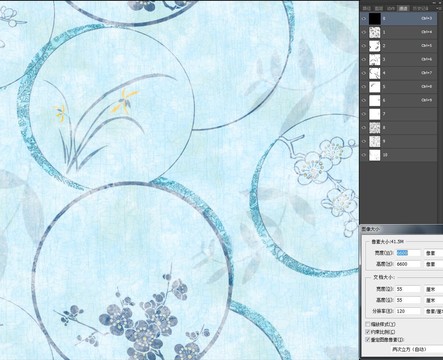Toggle visibility eye of channel 3
443x360 pixels.
click(x=364, y=59)
